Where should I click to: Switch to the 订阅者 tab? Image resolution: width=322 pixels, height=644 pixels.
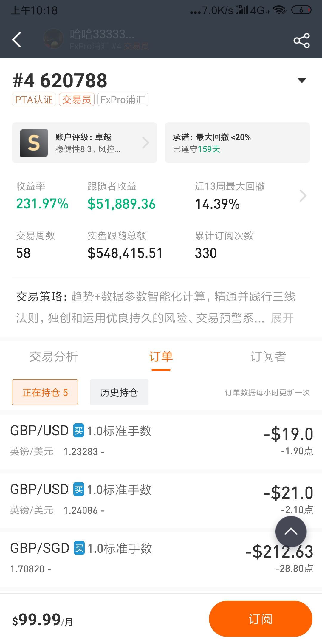268,357
